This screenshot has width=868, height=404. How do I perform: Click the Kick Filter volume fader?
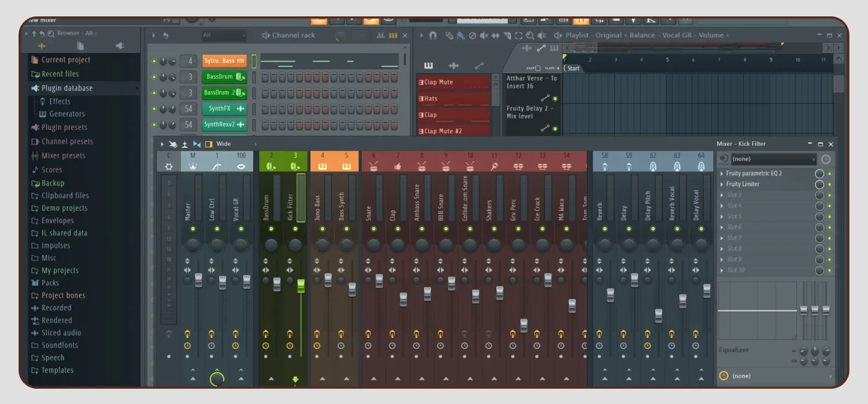(x=301, y=286)
